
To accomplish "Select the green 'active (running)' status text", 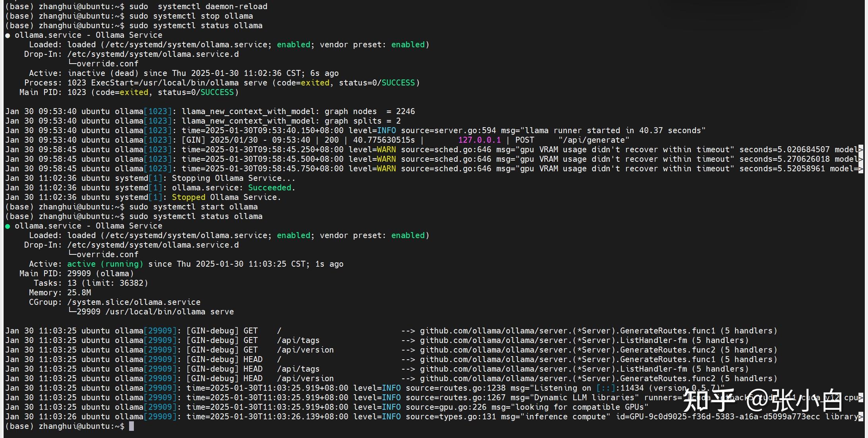I will [x=105, y=264].
